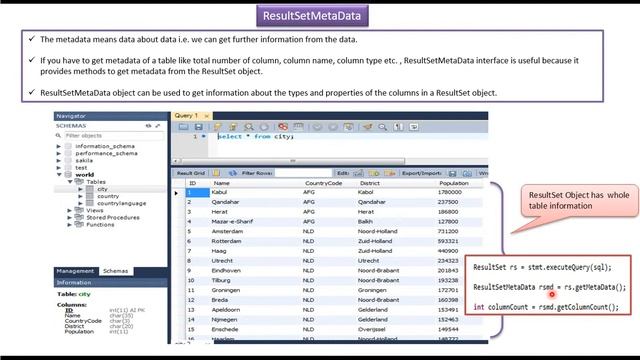Click the 'Balkh' district cell
Screen dimensions: 640x360
(365, 222)
